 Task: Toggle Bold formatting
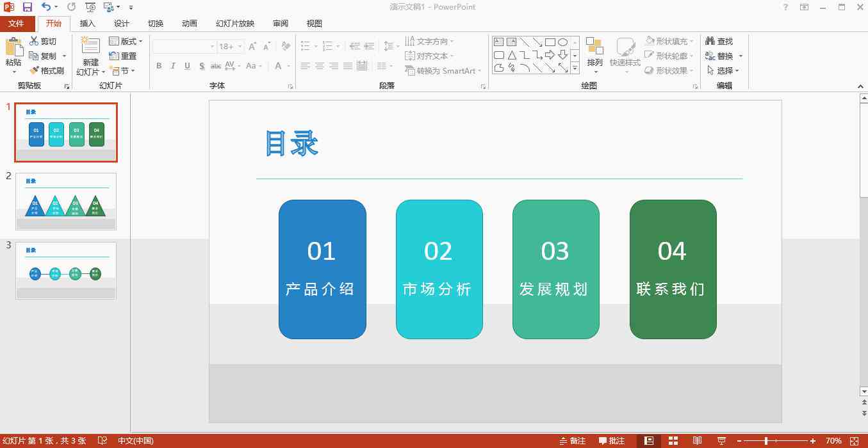pyautogui.click(x=159, y=66)
